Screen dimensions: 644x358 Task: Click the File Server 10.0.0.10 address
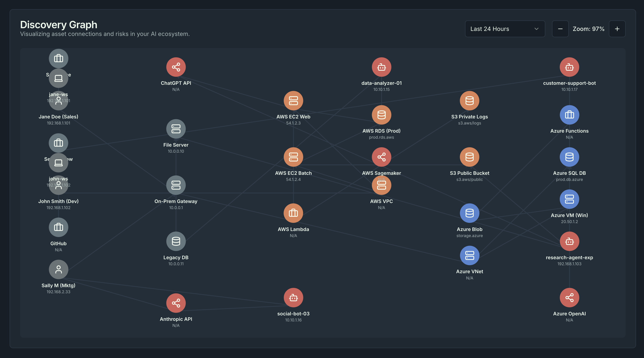click(x=176, y=151)
